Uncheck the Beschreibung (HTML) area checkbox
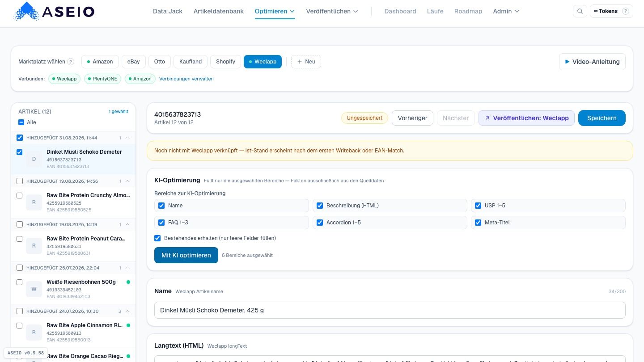 pyautogui.click(x=320, y=206)
